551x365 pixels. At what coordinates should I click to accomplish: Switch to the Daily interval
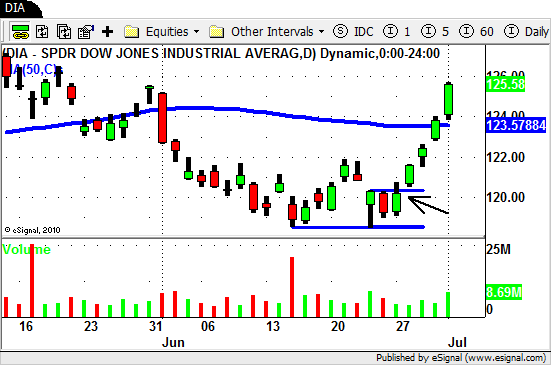coord(526,32)
